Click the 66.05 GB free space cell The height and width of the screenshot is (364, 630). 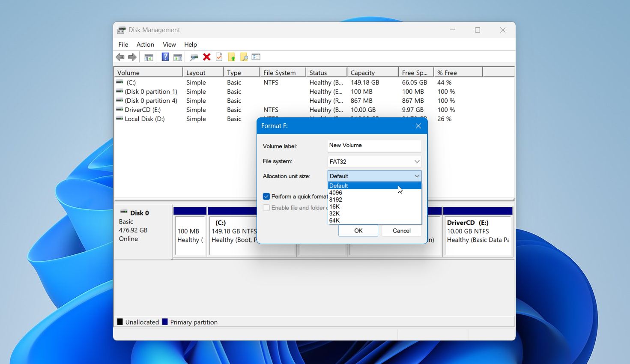pyautogui.click(x=415, y=82)
